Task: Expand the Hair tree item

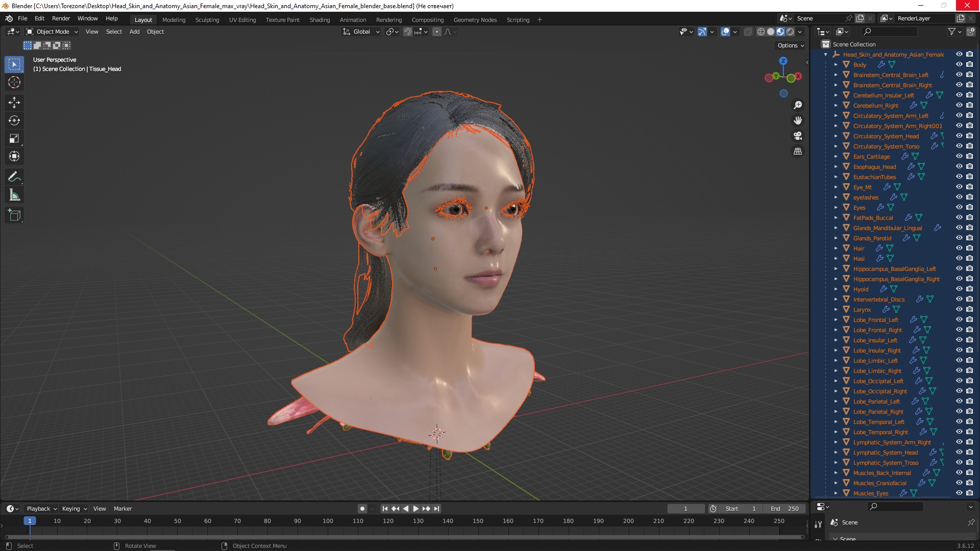Action: pos(836,248)
